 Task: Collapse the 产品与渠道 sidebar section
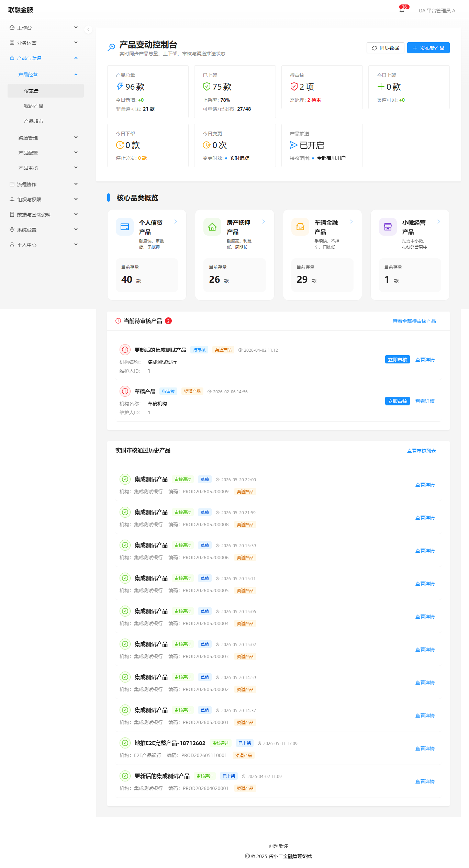pyautogui.click(x=44, y=58)
